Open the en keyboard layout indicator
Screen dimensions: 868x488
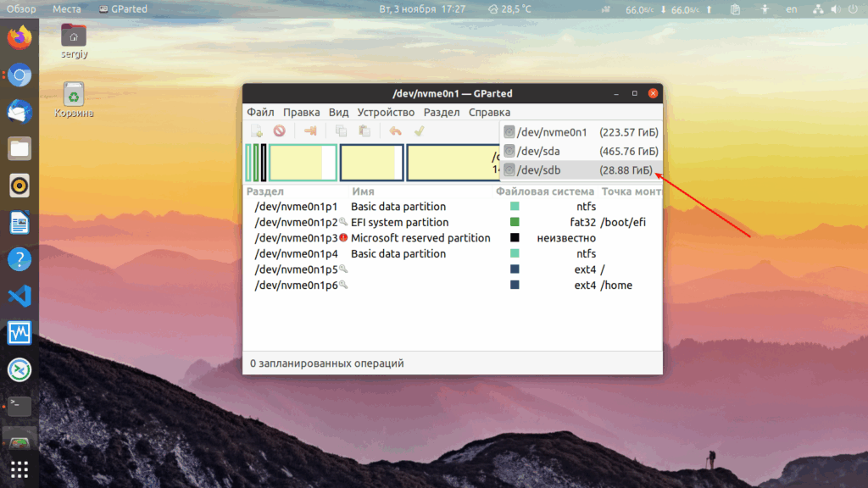792,8
